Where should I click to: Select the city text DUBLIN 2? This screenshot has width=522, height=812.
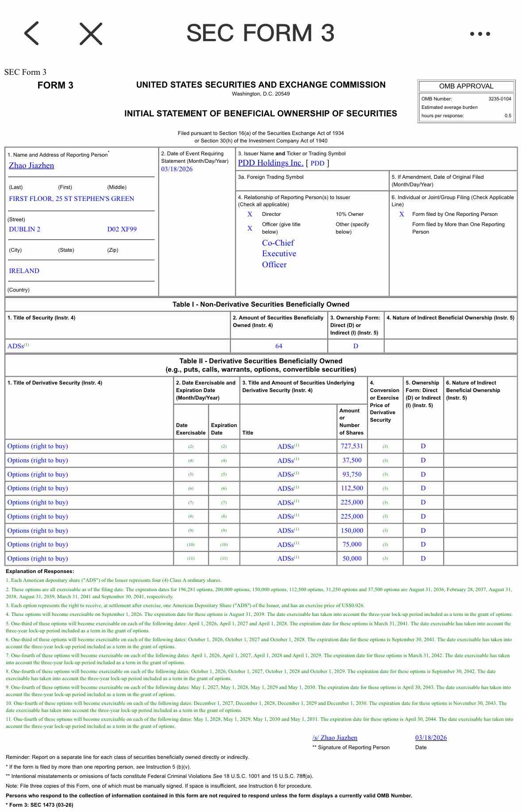[x=24, y=229]
